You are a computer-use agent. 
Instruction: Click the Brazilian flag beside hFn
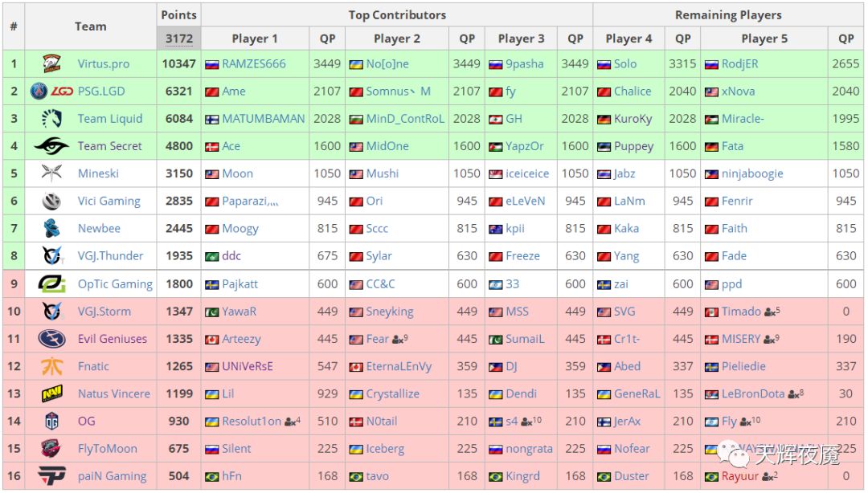(211, 477)
